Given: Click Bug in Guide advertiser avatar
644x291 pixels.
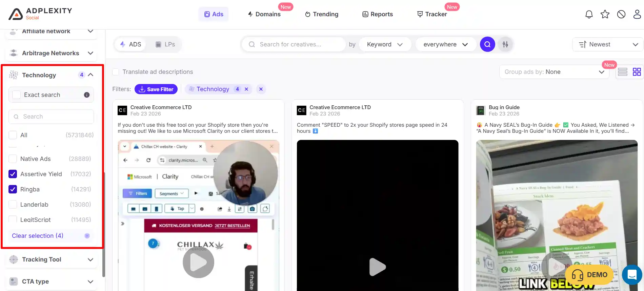Looking at the screenshot, I should tap(481, 110).
